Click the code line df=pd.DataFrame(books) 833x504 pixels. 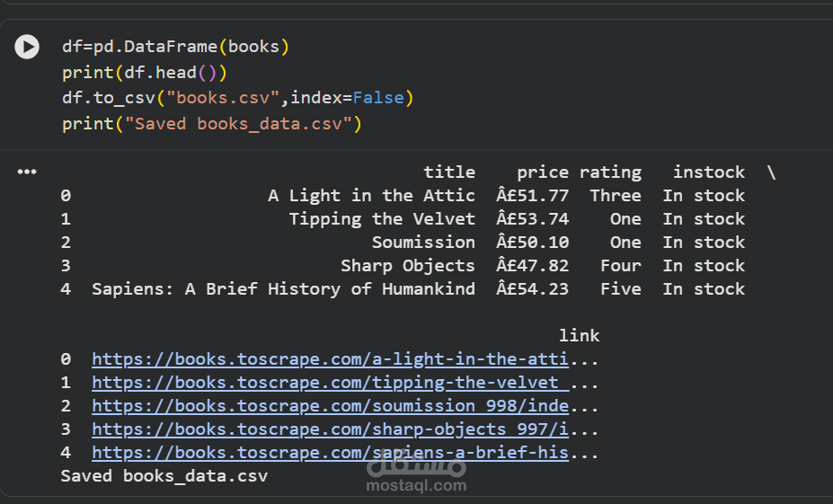coord(175,47)
